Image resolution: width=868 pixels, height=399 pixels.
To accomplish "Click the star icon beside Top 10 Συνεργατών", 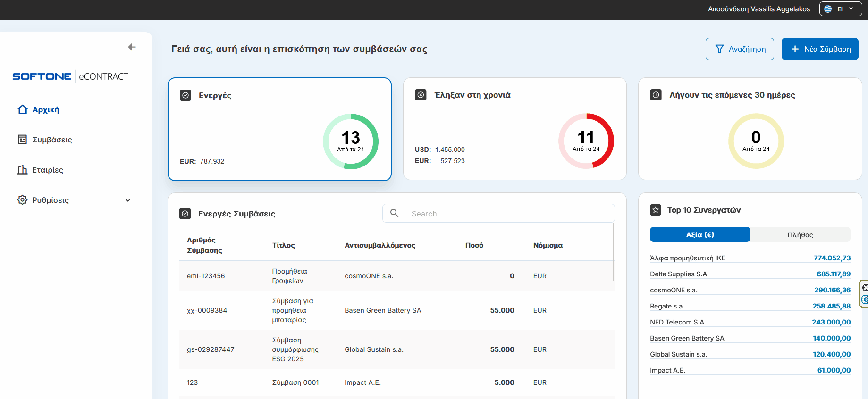I will [x=656, y=210].
